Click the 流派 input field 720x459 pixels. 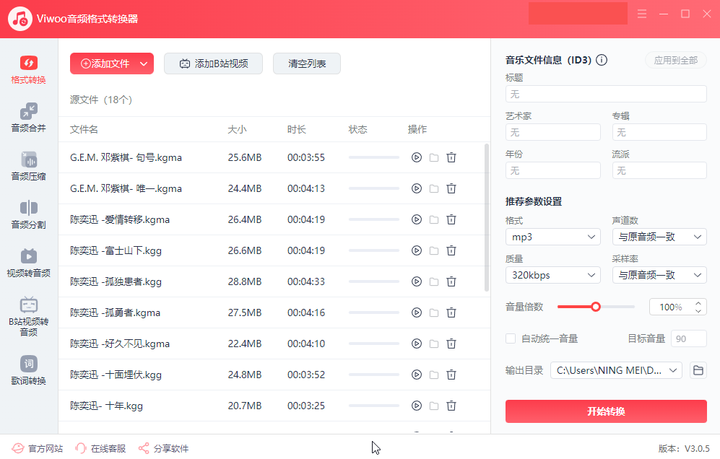pyautogui.click(x=659, y=171)
